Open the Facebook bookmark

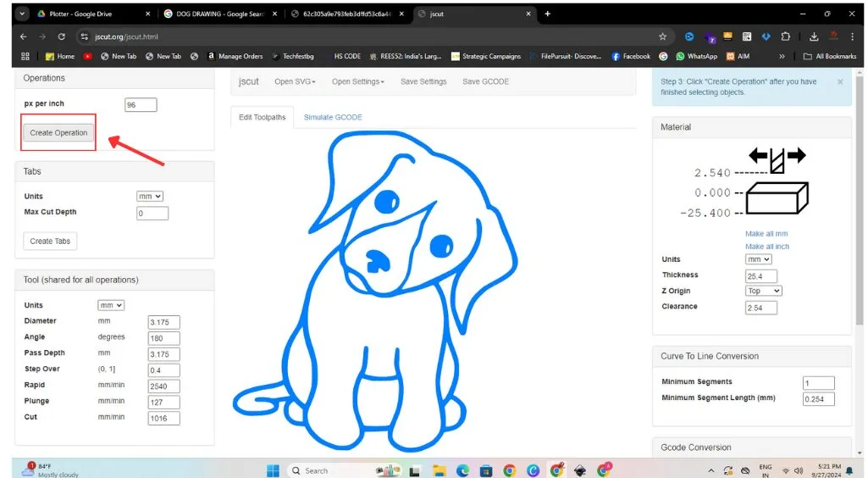pyautogui.click(x=631, y=57)
